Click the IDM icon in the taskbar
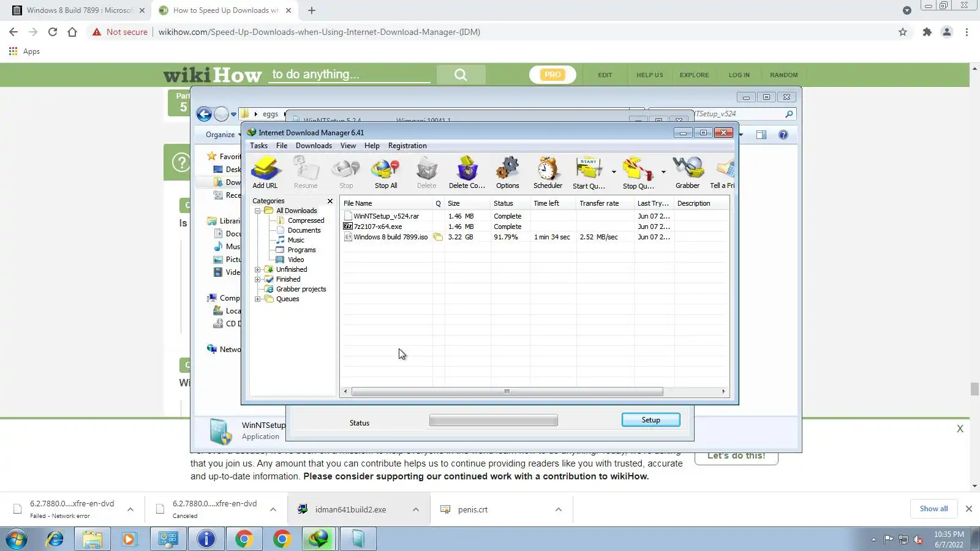This screenshot has height=551, width=980. pos(319,539)
